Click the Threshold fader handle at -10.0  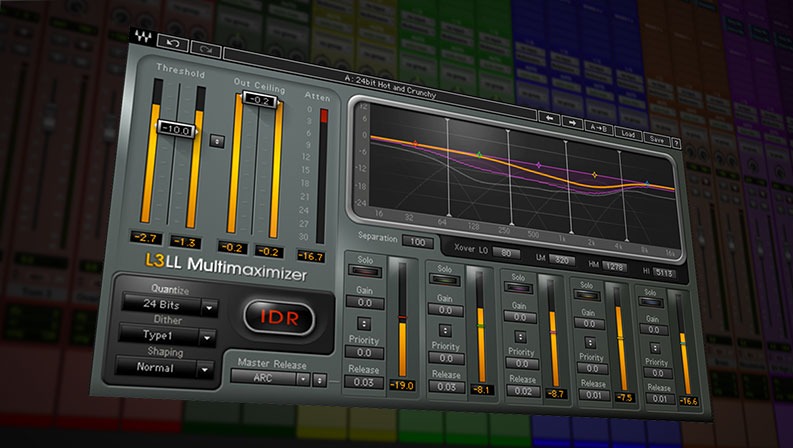pyautogui.click(x=176, y=129)
